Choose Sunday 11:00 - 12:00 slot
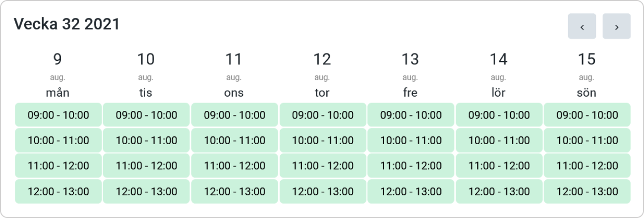 click(587, 165)
